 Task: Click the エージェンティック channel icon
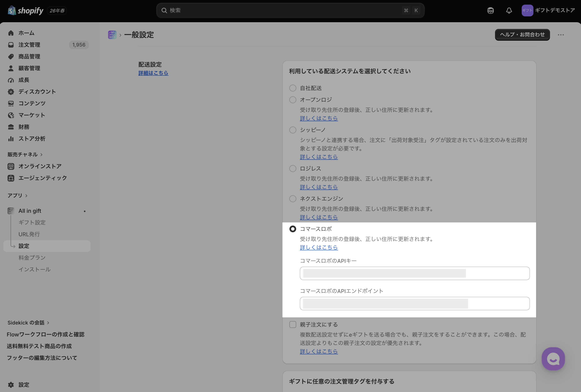pyautogui.click(x=11, y=178)
